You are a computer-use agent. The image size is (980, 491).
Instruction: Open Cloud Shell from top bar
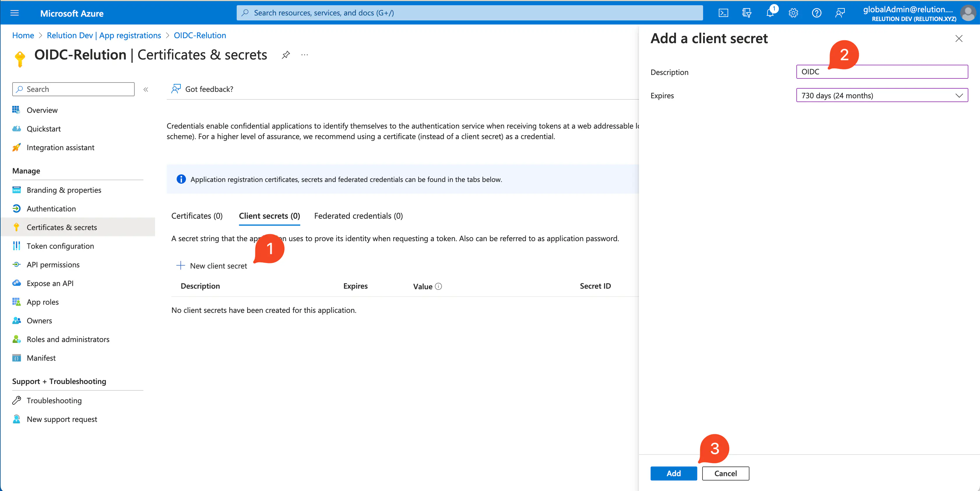tap(723, 13)
